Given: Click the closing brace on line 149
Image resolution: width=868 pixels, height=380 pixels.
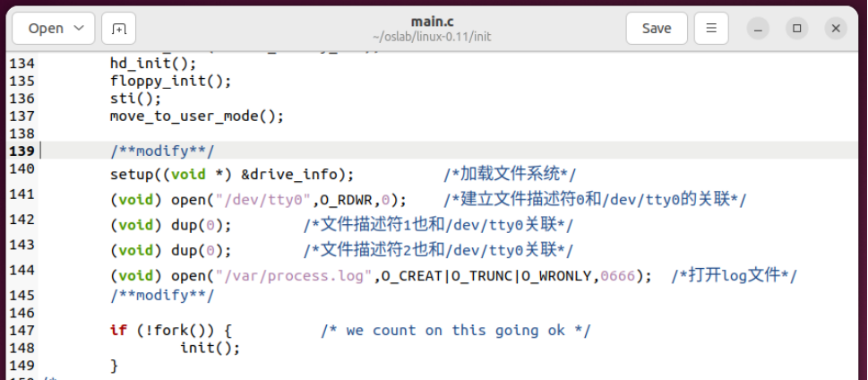Looking at the screenshot, I should (114, 366).
